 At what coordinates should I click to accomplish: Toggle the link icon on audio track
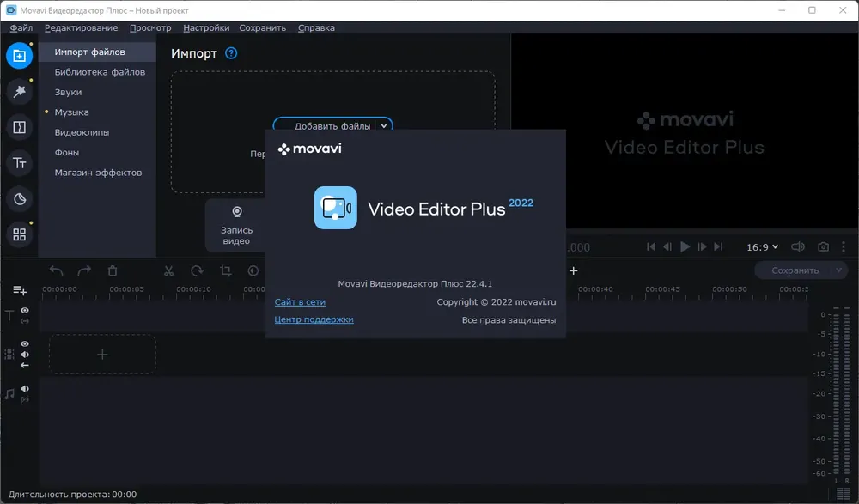[x=25, y=399]
